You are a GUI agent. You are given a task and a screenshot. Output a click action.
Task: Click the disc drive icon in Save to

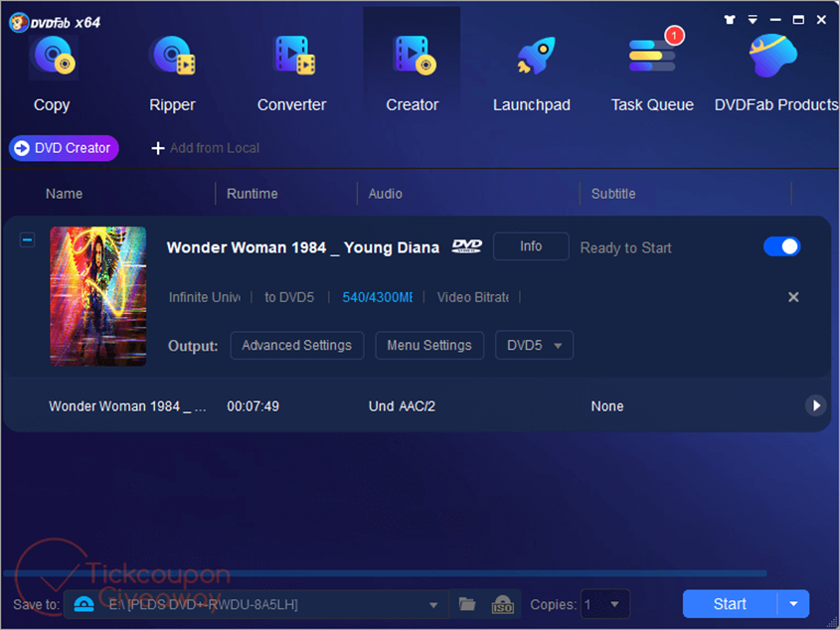coord(84,604)
